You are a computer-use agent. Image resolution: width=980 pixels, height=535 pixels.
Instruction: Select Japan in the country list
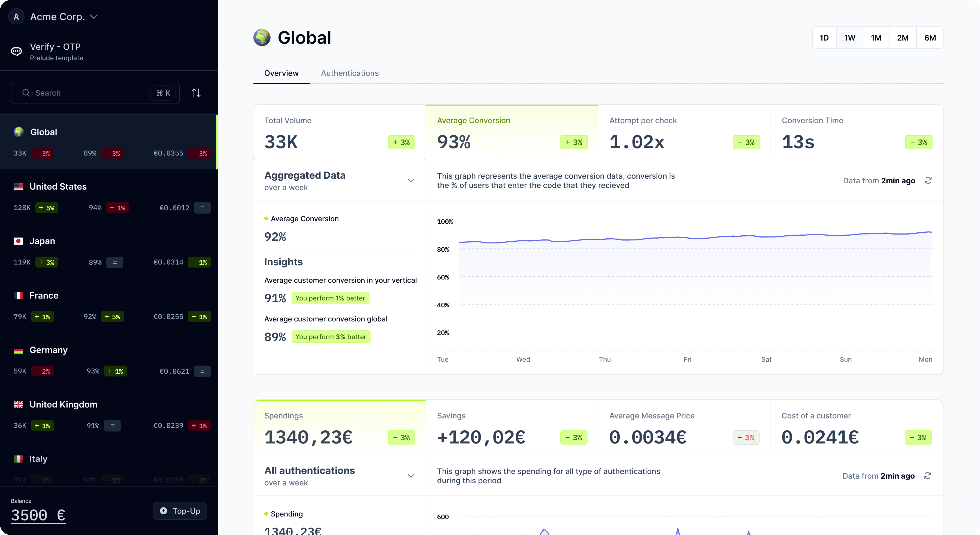click(x=108, y=251)
